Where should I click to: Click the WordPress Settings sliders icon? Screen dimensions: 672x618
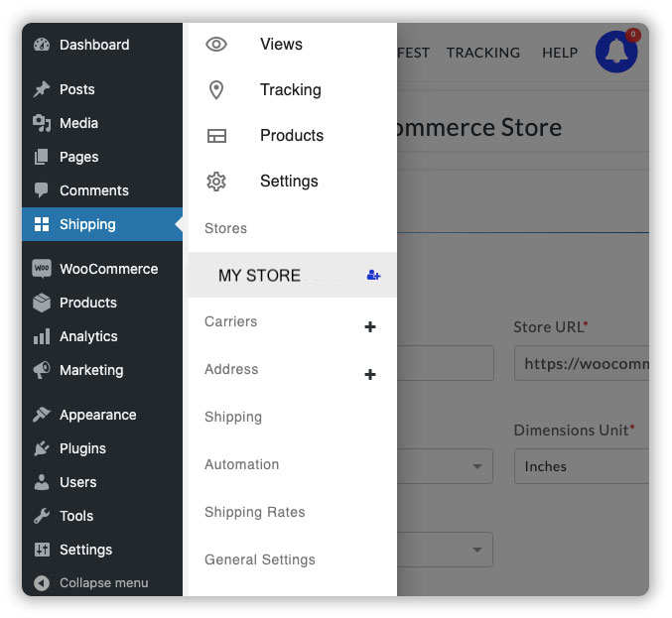tap(42, 549)
